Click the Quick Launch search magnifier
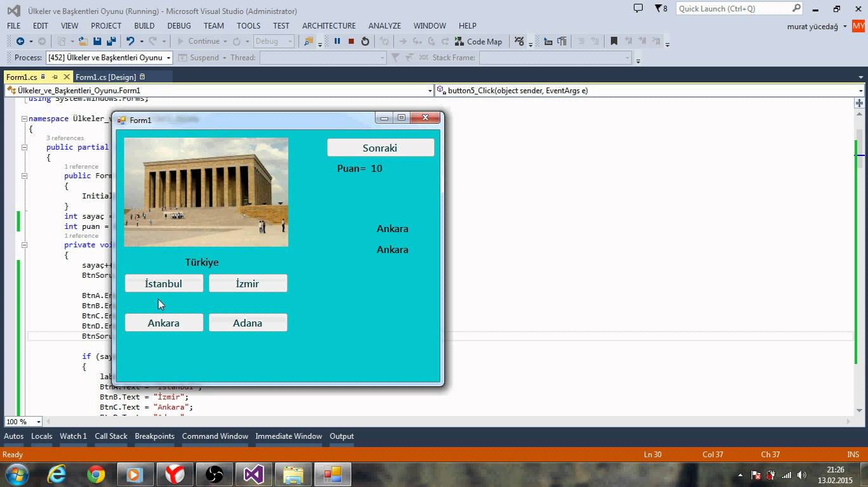The image size is (868, 487). coord(796,8)
